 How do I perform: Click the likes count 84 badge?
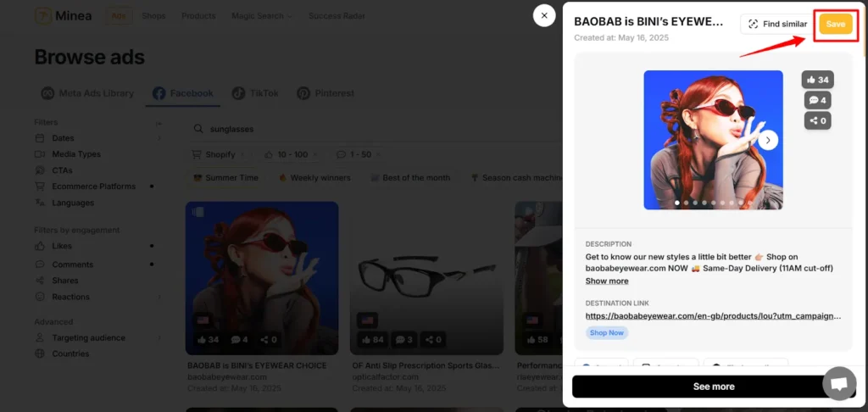coord(374,339)
